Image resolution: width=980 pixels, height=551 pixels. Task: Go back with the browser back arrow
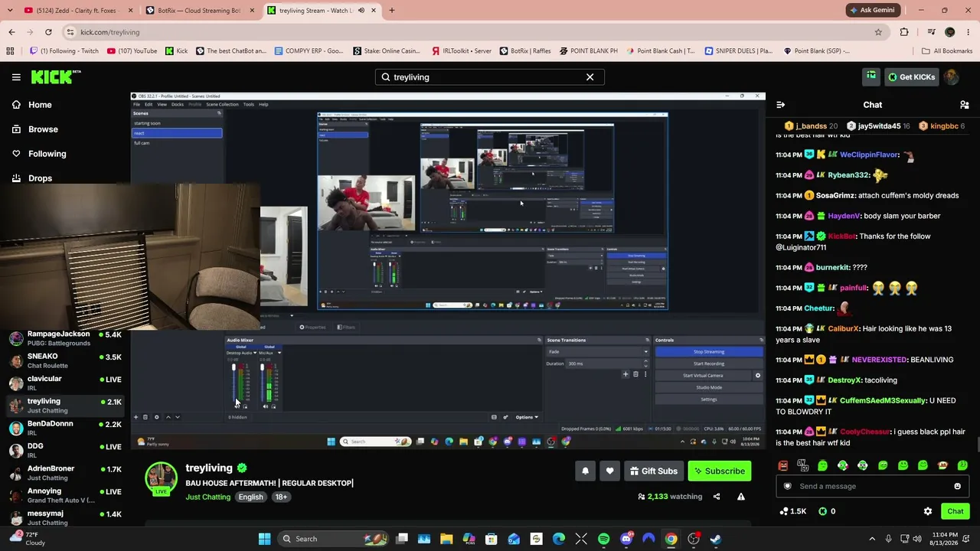(11, 32)
